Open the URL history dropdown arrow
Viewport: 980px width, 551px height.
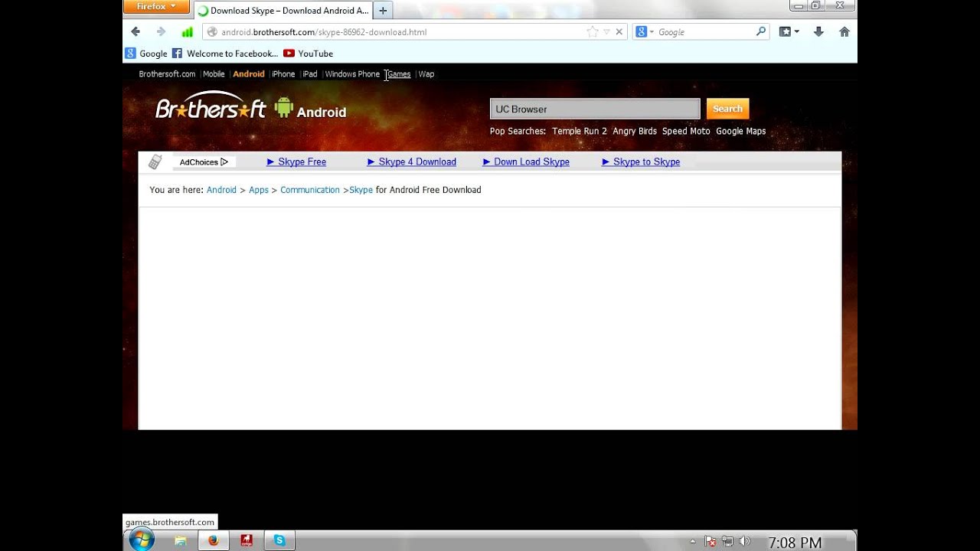(606, 31)
